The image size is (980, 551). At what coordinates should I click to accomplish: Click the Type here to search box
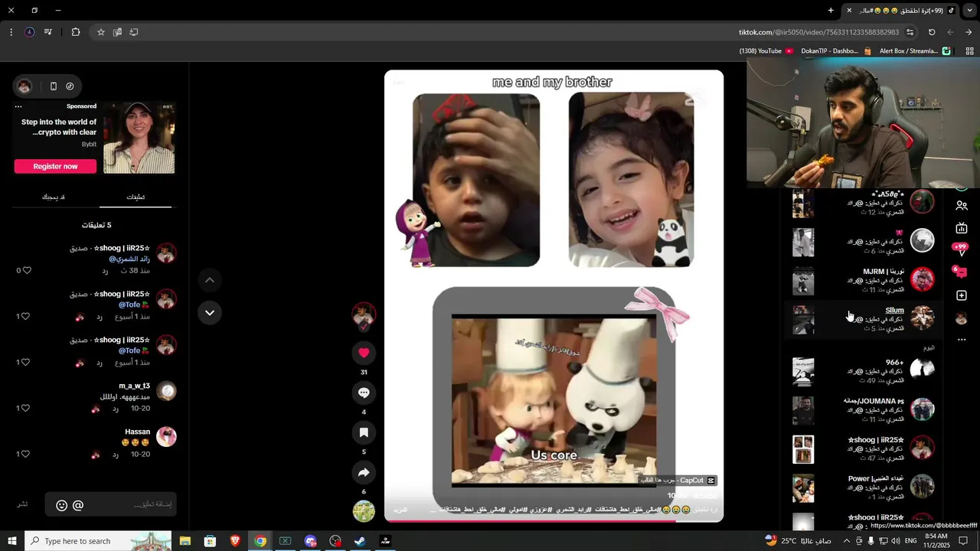98,541
